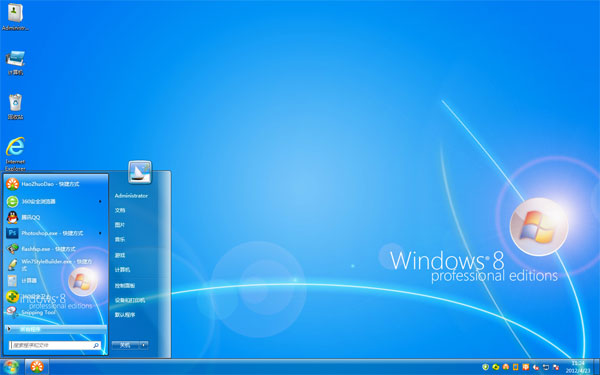Click the 360 browser green icon in Start menu
The width and height of the screenshot is (600, 375).
(12, 201)
